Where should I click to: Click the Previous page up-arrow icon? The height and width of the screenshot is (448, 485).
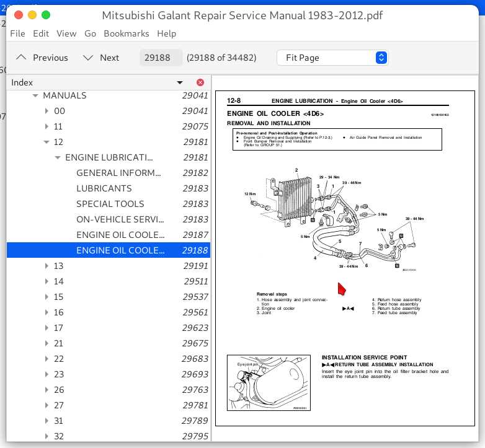(20, 58)
